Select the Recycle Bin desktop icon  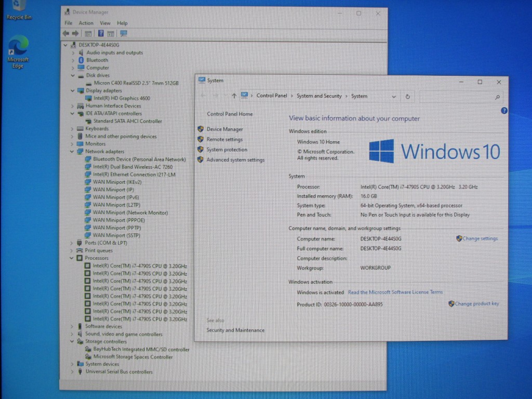coord(19,9)
